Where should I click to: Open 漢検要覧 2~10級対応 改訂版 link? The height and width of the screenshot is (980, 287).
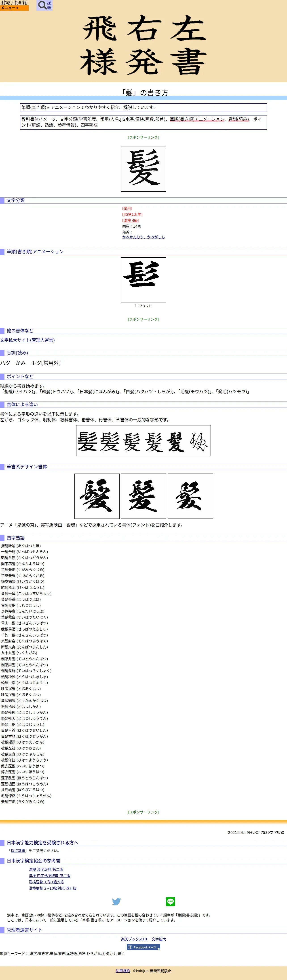point(53,888)
